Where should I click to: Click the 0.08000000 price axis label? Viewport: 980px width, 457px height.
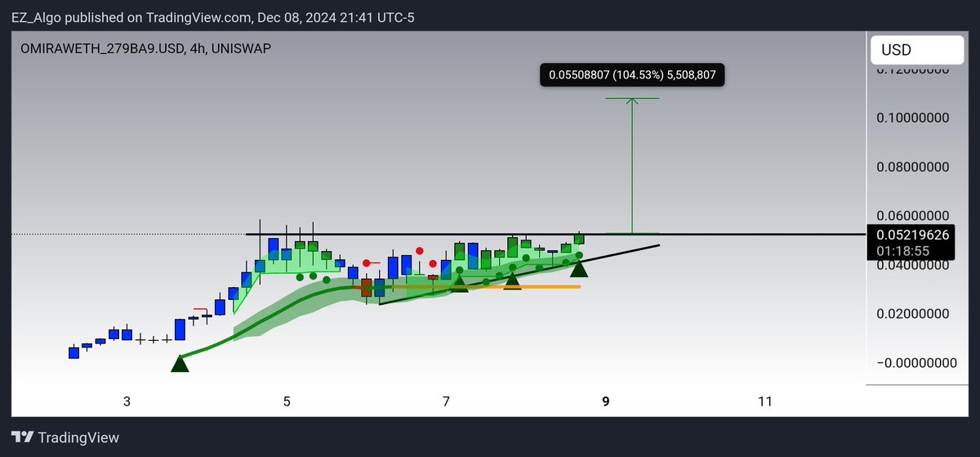coord(911,167)
